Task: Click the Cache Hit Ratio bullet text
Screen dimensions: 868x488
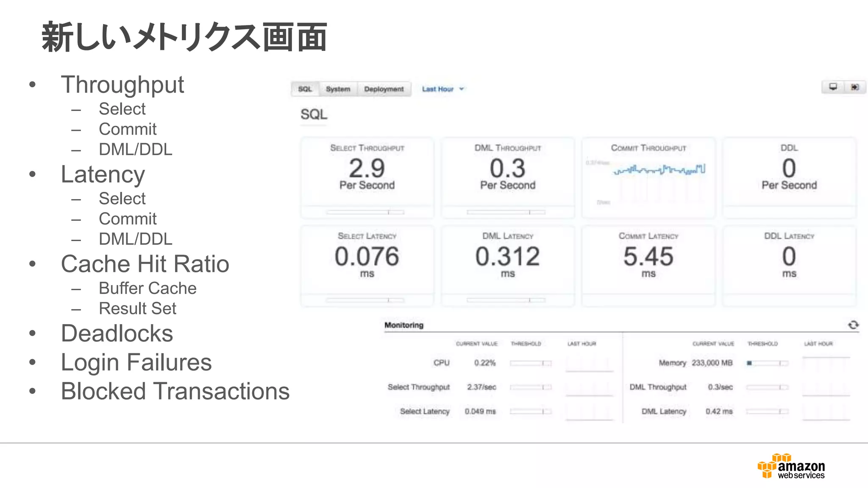Action: click(145, 264)
